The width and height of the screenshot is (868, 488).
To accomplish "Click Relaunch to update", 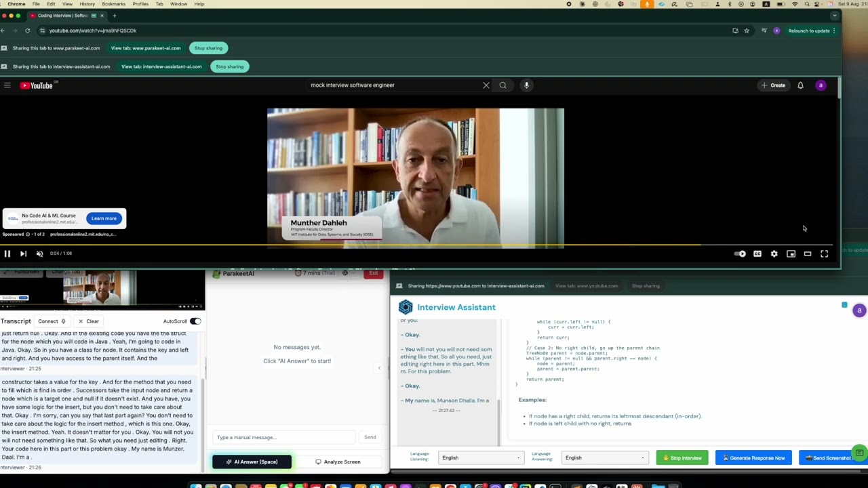I will (x=808, y=30).
